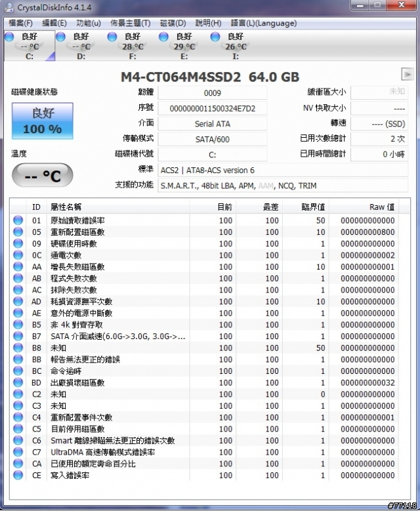Select the SATA 介面減速 attribute name
The image size is (420, 511).
point(117,337)
